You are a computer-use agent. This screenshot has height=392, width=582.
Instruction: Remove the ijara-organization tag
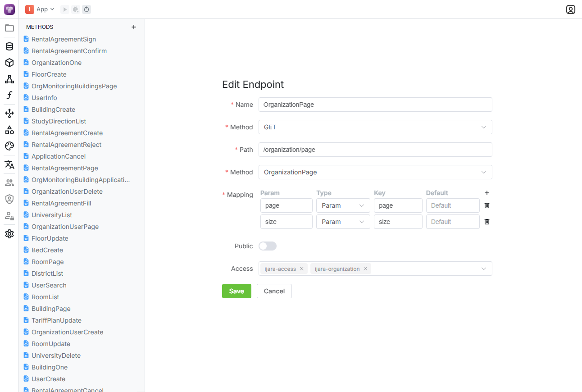(x=365, y=269)
